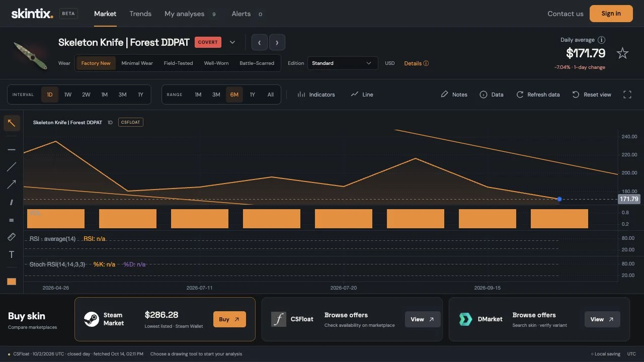Select the text annotation tool
Image resolution: width=644 pixels, height=362 pixels.
pyautogui.click(x=12, y=254)
